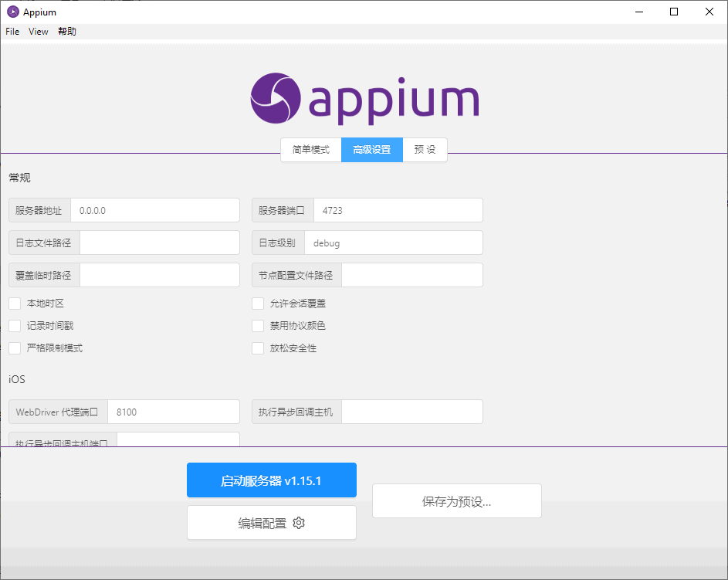Click the Appium logo image

pos(364,98)
